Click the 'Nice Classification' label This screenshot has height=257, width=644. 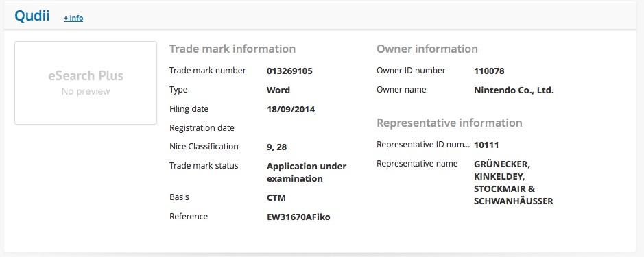(204, 147)
